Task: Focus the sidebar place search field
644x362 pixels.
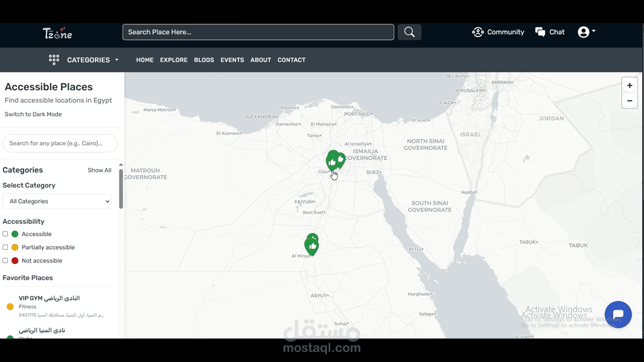Action: (60, 143)
